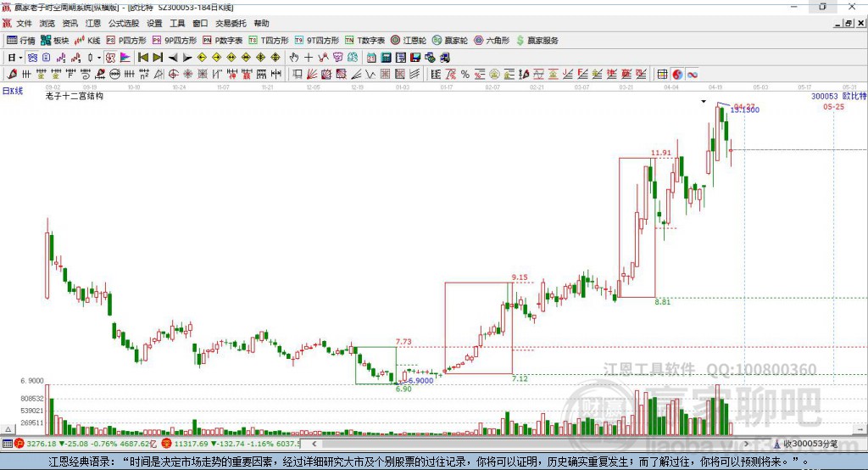Image resolution: width=868 pixels, height=470 pixels.
Task: Click the volume panel minus button
Action: (860, 429)
